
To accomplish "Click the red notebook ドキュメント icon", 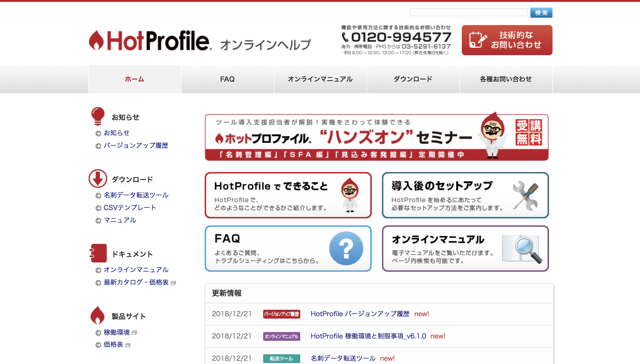I will [x=98, y=253].
